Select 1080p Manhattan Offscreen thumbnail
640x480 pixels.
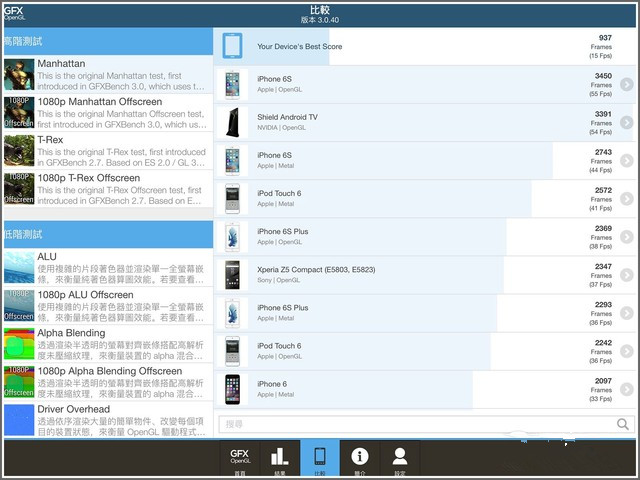pyautogui.click(x=19, y=112)
